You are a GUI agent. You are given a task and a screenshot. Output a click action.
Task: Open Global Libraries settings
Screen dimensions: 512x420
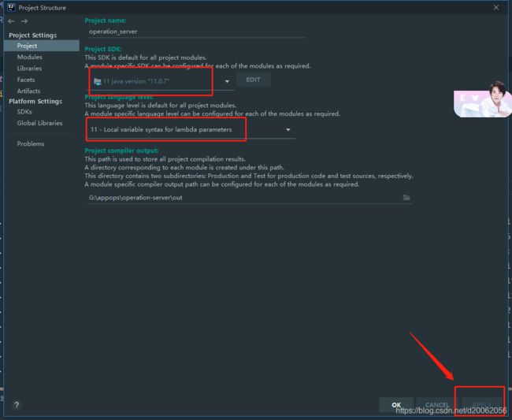(40, 123)
